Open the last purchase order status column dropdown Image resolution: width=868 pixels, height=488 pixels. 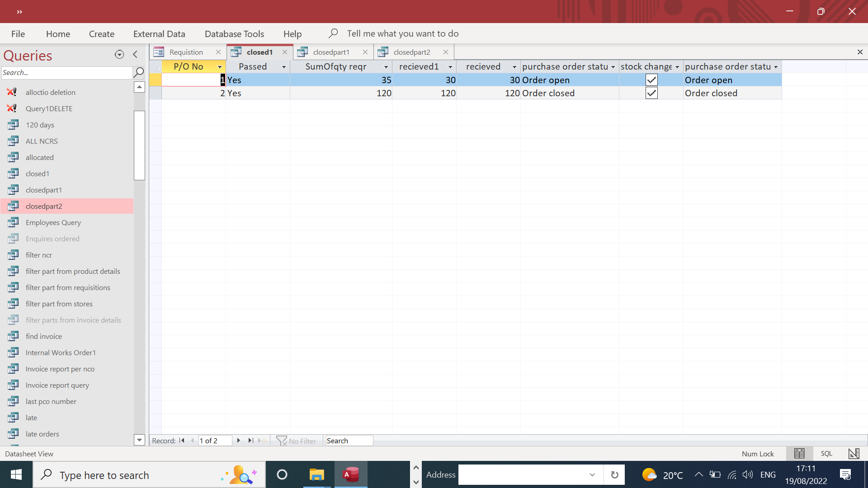[x=776, y=67]
